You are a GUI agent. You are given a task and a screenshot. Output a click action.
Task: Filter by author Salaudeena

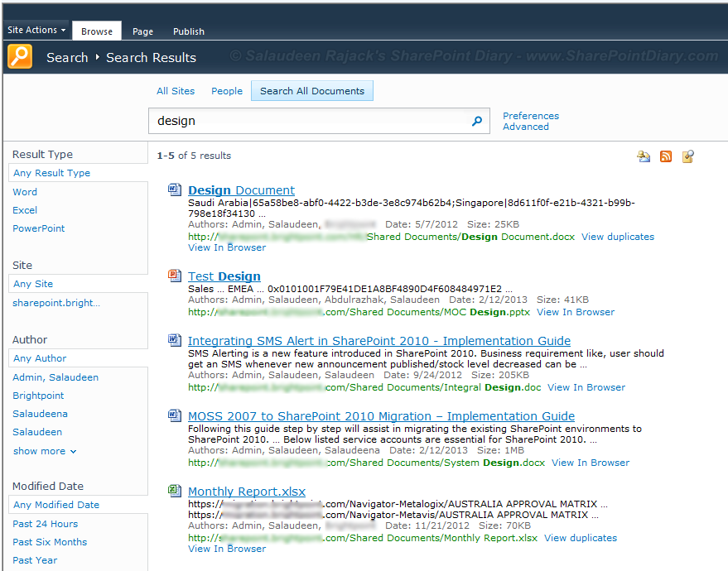40,414
